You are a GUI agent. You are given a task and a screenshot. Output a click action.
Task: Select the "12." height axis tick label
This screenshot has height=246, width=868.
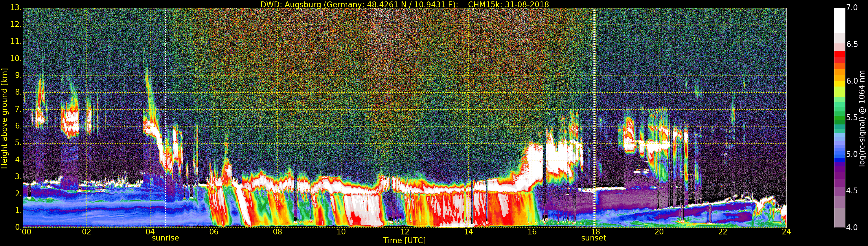point(16,24)
